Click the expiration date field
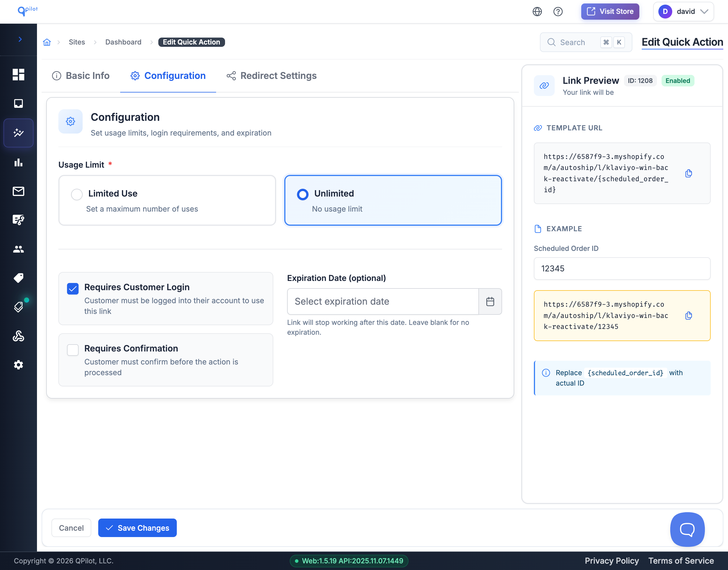This screenshot has width=728, height=570. 382,301
